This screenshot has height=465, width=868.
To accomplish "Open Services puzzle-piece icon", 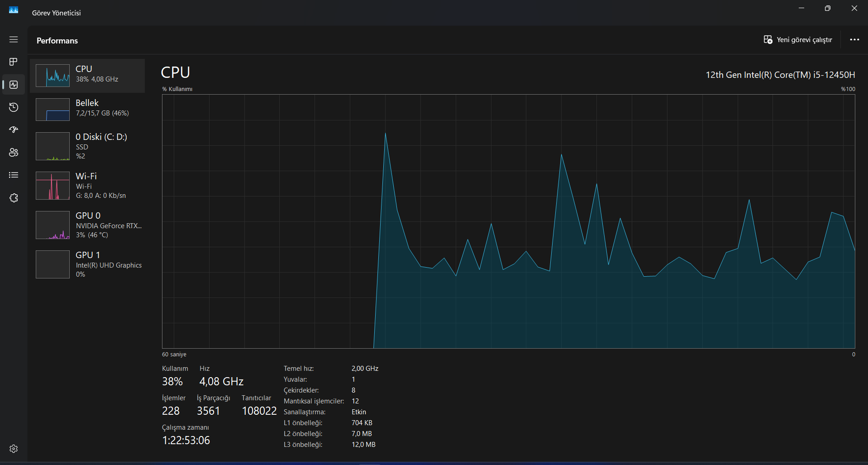I will 14,198.
